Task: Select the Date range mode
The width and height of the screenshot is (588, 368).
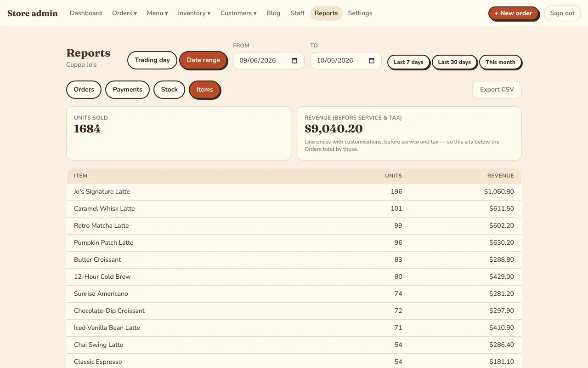Action: [x=203, y=60]
